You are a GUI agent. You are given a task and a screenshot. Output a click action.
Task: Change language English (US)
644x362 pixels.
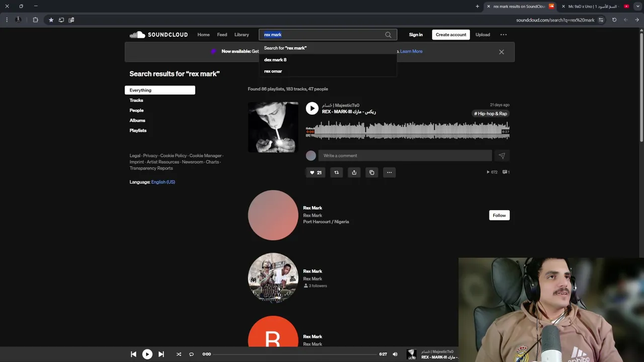[x=163, y=182]
